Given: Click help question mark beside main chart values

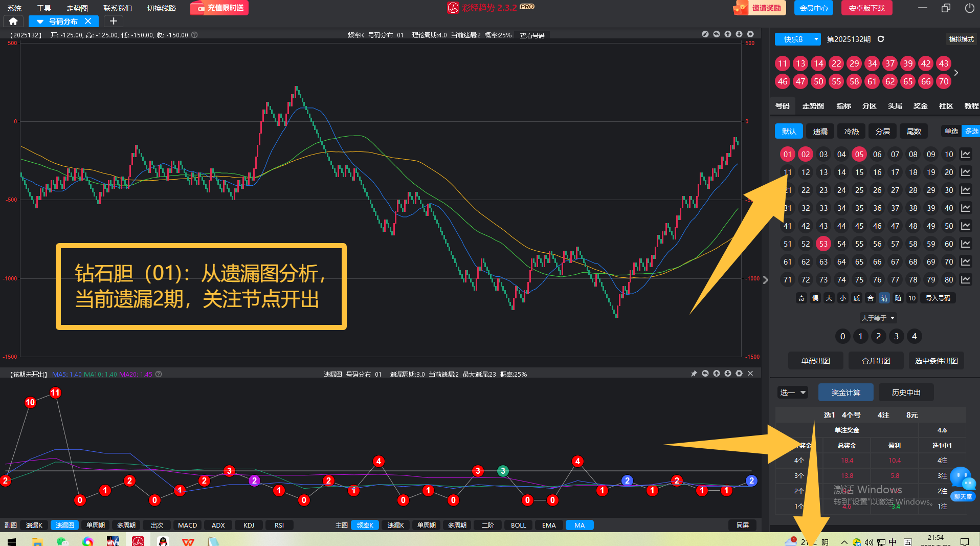Looking at the screenshot, I should [194, 35].
